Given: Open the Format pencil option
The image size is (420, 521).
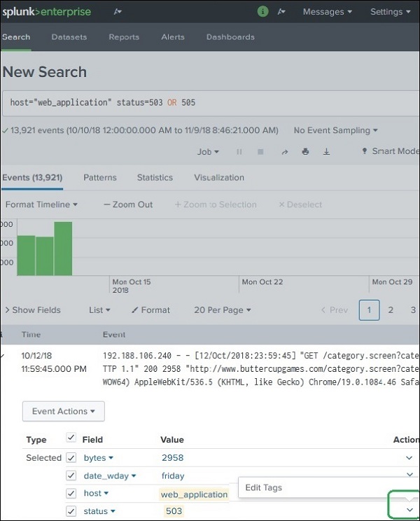Looking at the screenshot, I should coord(150,310).
